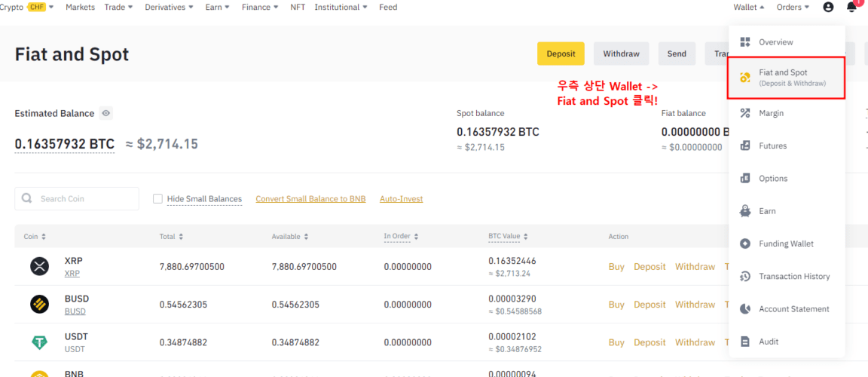Click the underlined XRP coin link
The image size is (868, 377).
click(72, 274)
